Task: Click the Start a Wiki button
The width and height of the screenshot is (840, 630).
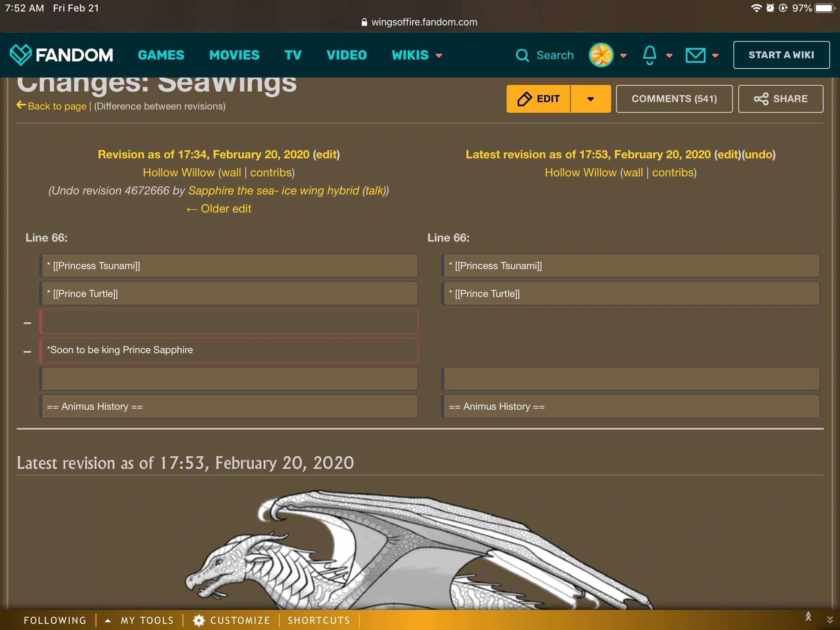Action: 781,55
